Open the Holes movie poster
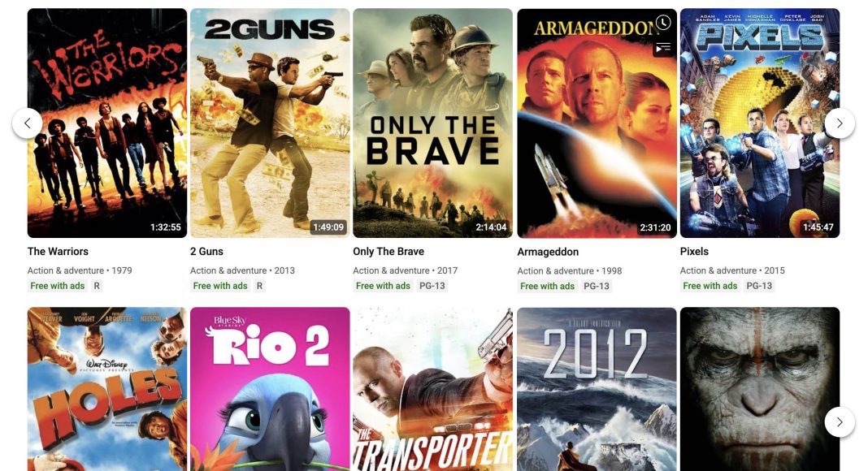The image size is (868, 471). pyautogui.click(x=107, y=389)
